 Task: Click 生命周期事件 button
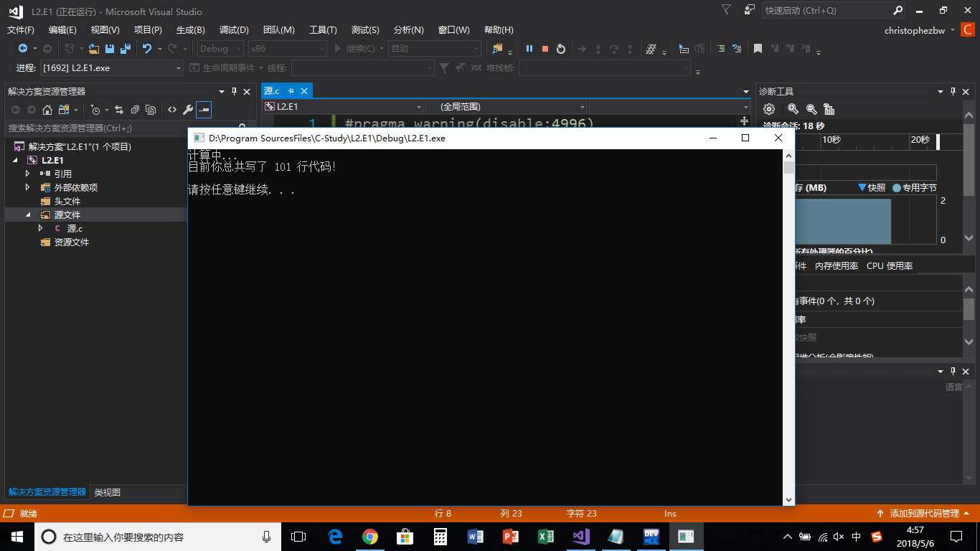point(222,68)
